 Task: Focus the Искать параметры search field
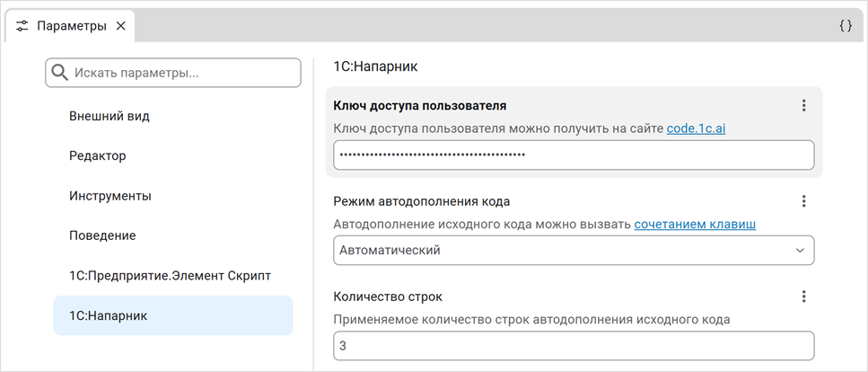pyautogui.click(x=172, y=73)
